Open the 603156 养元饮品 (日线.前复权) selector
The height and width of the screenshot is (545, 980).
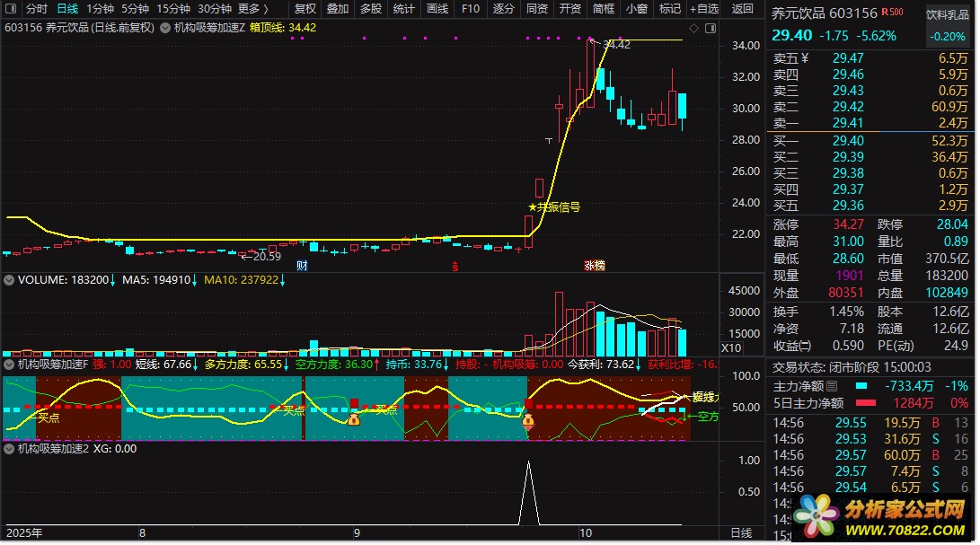(79, 28)
